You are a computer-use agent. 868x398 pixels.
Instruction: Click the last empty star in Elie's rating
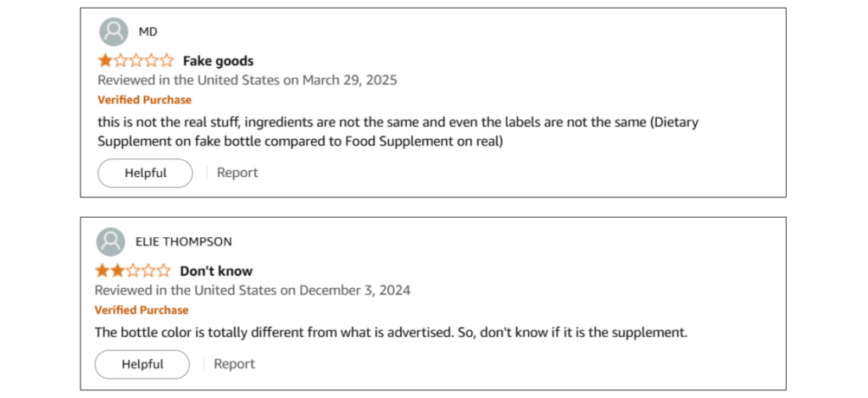click(x=164, y=271)
